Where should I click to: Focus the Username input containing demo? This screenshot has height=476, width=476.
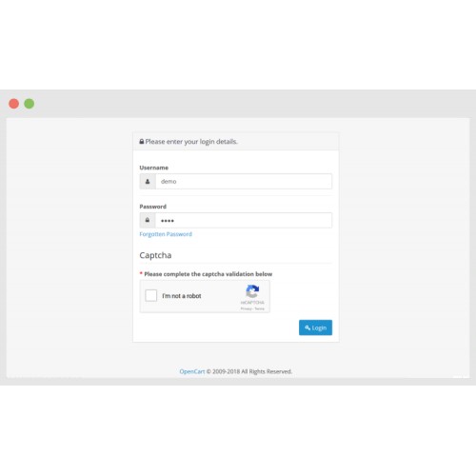pyautogui.click(x=244, y=182)
